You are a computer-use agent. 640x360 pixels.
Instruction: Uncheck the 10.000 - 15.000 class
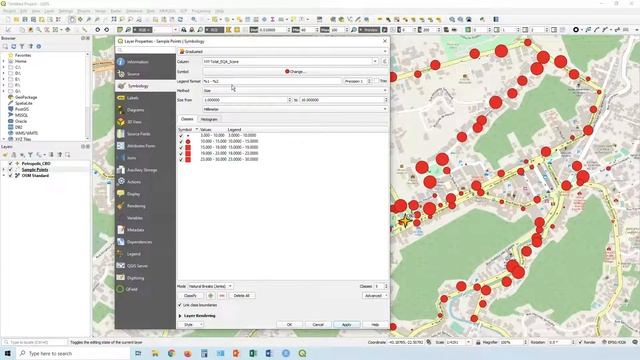pos(181,141)
